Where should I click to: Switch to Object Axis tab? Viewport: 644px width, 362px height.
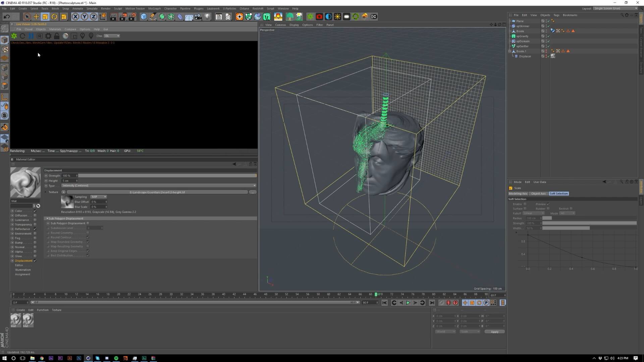coord(538,194)
